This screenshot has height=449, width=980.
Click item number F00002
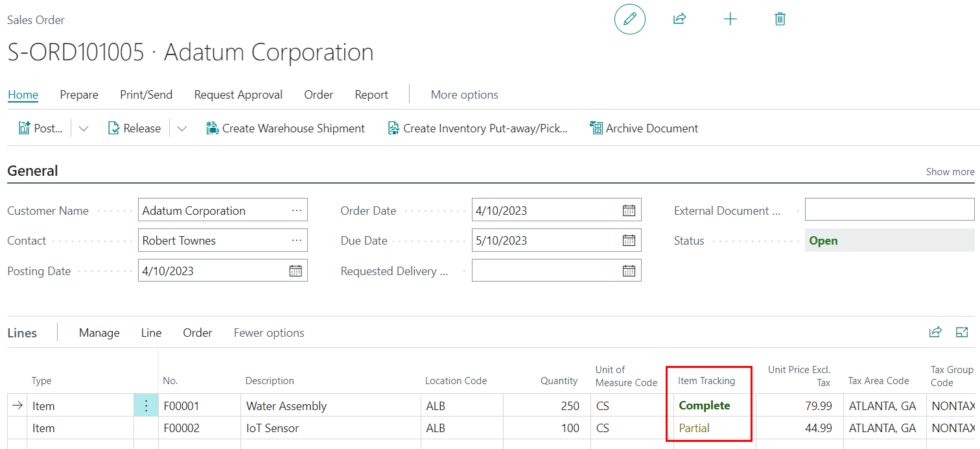[x=181, y=428]
